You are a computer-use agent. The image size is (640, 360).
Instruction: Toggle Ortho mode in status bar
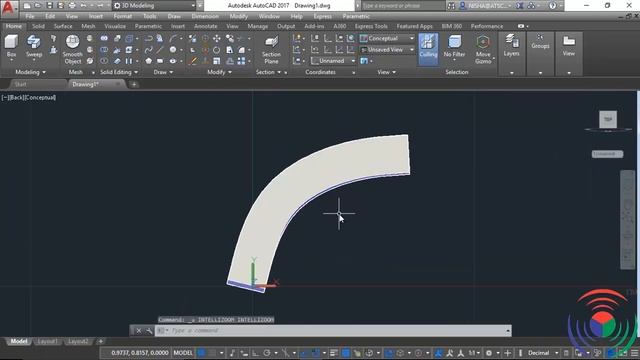tap(256, 353)
